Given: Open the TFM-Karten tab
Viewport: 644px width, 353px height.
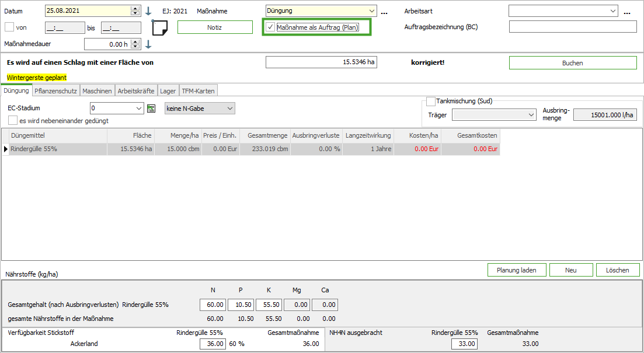Looking at the screenshot, I should pos(198,91).
